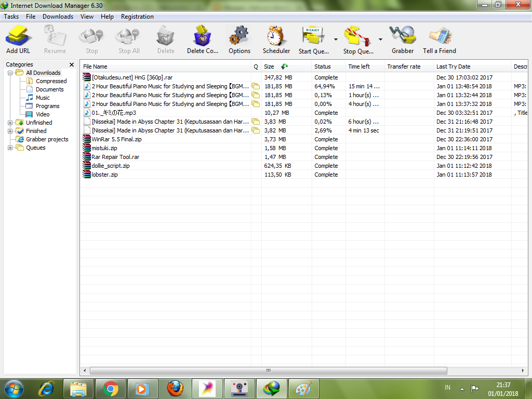Select the lobster.zip file row
The height and width of the screenshot is (399, 532).
(304, 175)
